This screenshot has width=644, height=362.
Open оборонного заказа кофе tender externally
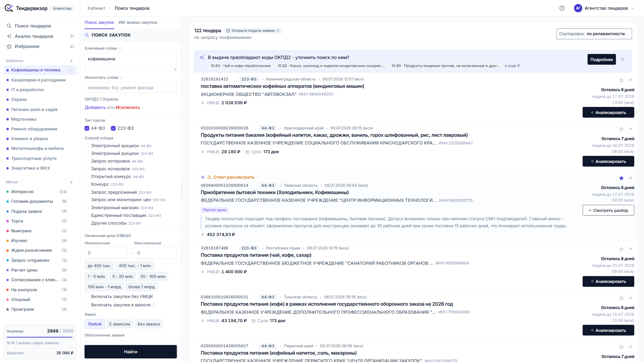pos(630,298)
